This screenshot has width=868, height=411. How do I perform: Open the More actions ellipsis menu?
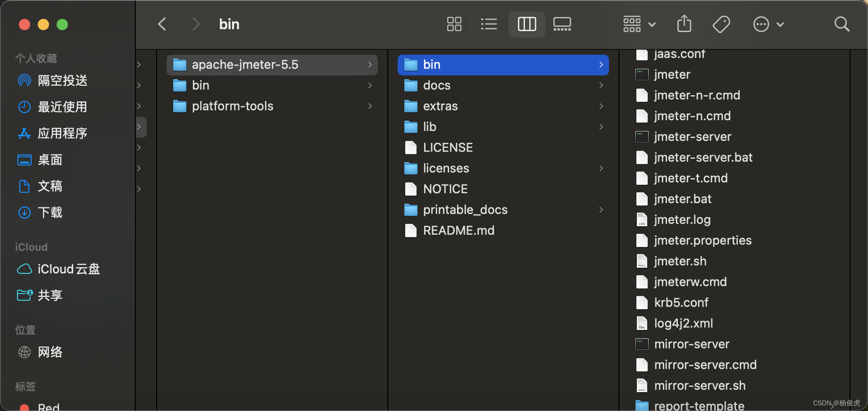(768, 24)
